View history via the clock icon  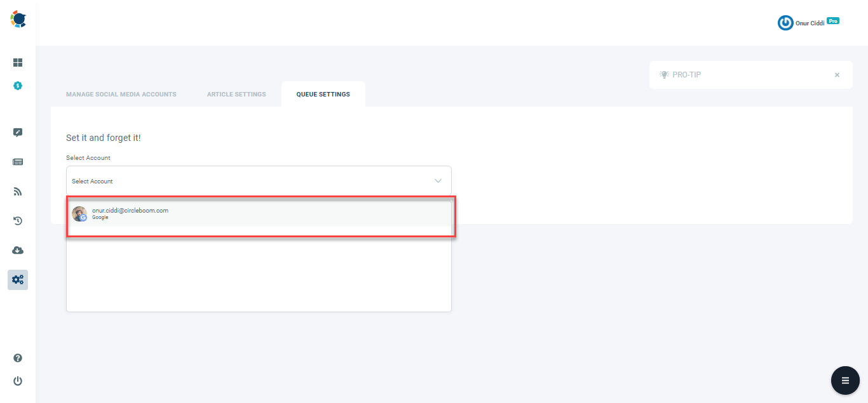pyautogui.click(x=17, y=220)
